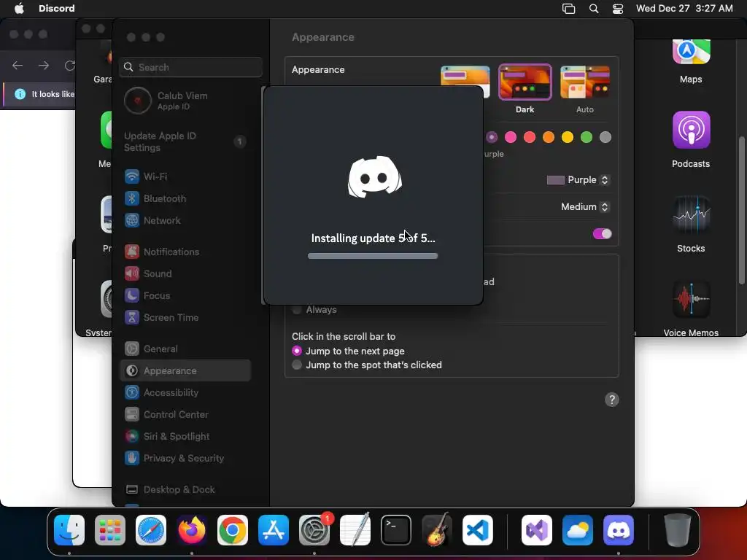The height and width of the screenshot is (560, 747).
Task: Launch Firefox from the Dock
Action: pyautogui.click(x=192, y=530)
